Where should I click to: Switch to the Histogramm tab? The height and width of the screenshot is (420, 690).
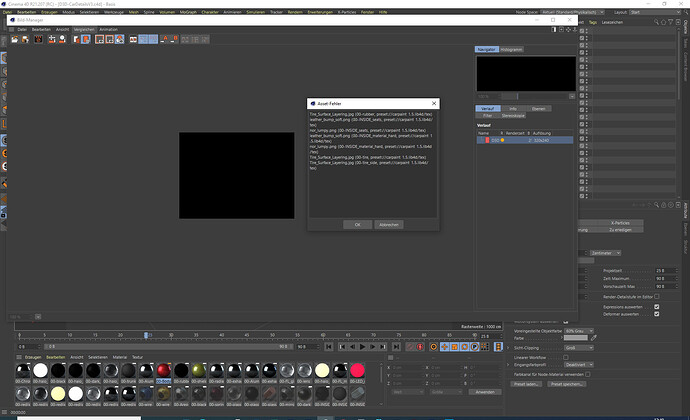point(511,50)
